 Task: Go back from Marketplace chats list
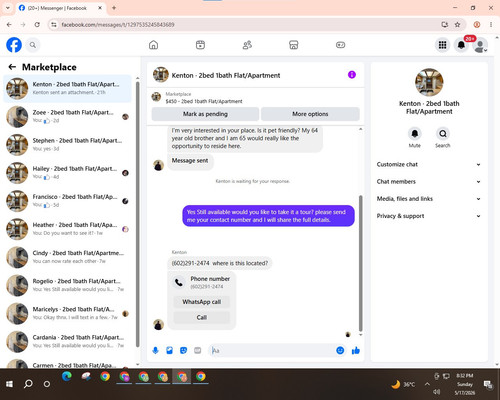point(12,67)
